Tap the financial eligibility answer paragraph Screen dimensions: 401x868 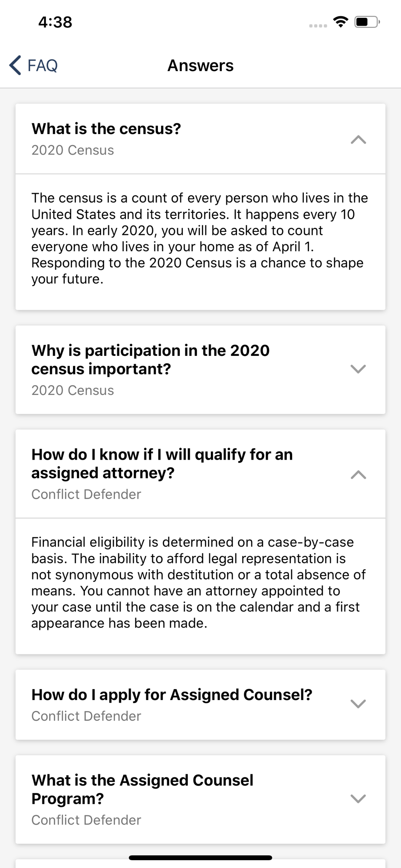pos(199,582)
